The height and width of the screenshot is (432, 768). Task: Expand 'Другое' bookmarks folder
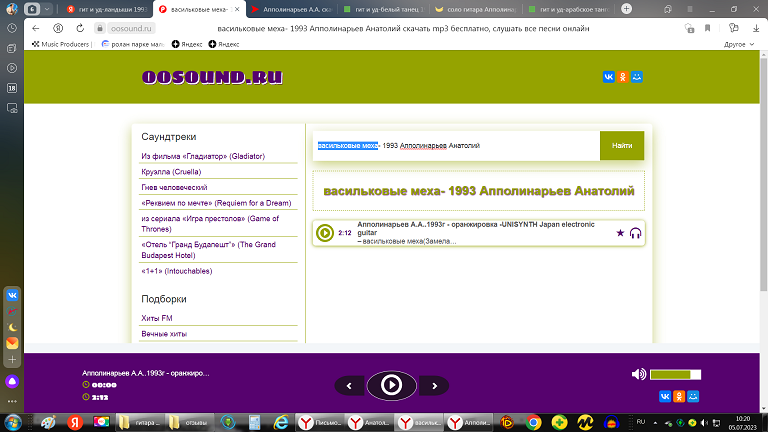pos(739,44)
